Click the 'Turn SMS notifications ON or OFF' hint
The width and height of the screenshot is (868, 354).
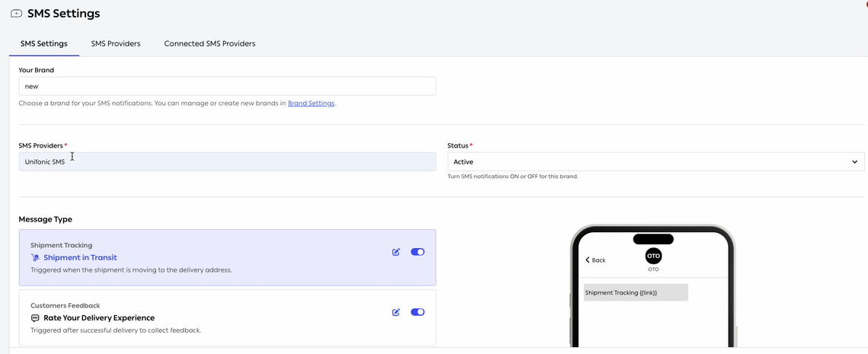point(512,177)
